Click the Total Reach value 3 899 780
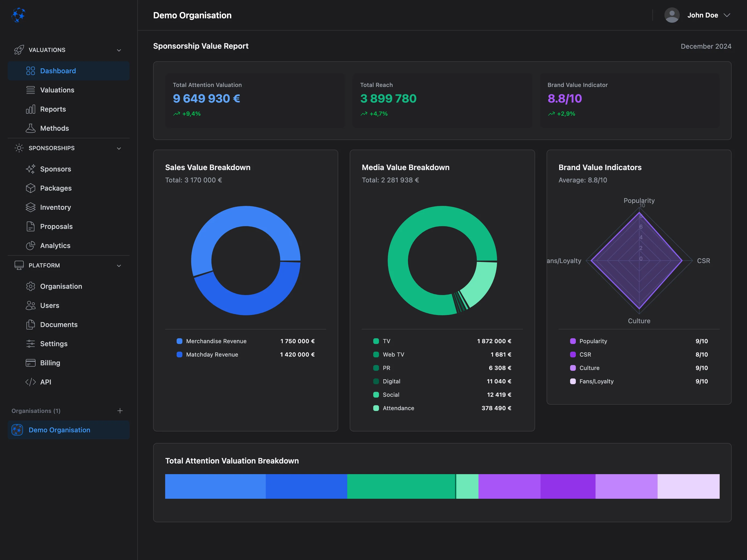Viewport: 747px width, 560px height. 388,99
